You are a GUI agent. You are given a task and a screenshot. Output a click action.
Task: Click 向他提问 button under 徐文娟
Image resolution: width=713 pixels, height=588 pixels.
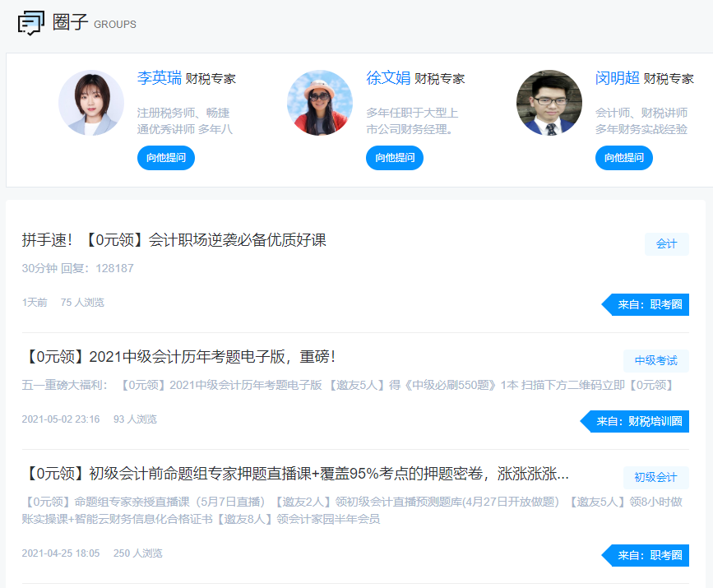[x=395, y=158]
